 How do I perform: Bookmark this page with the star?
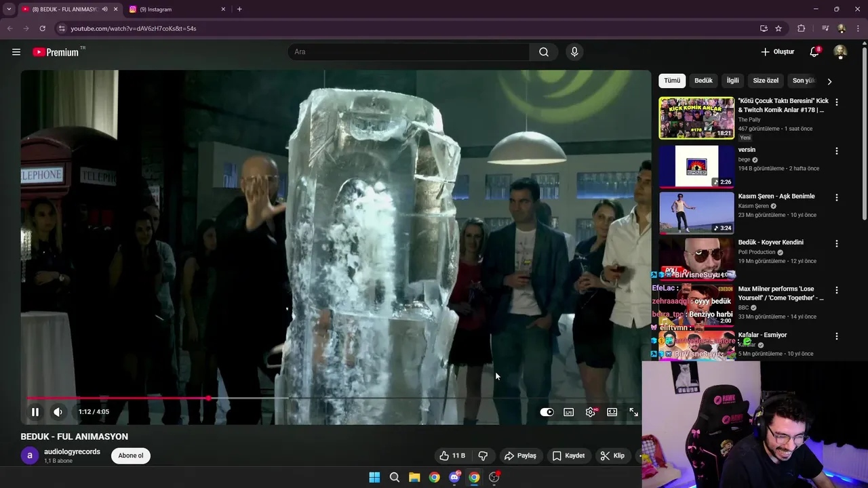coord(778,28)
